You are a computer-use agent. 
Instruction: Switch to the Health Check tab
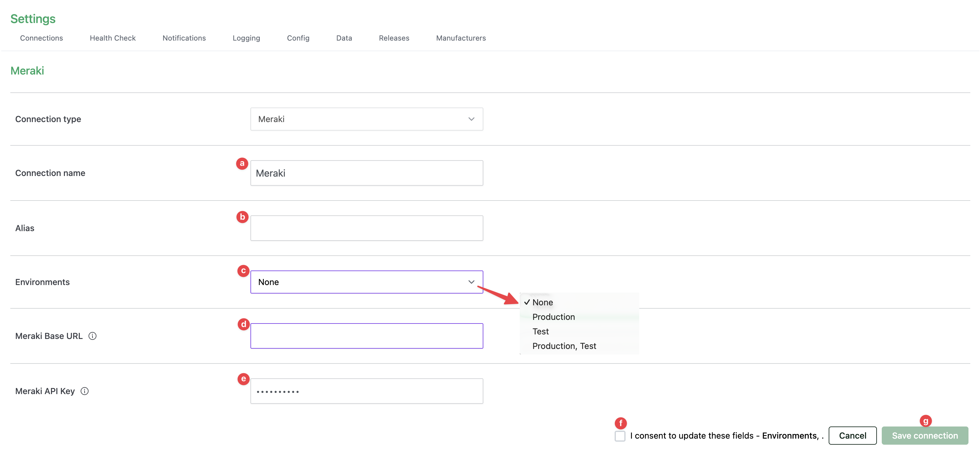click(112, 38)
